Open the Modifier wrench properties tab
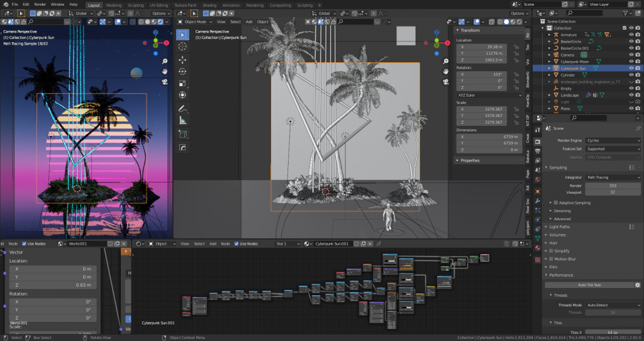 pos(538,201)
